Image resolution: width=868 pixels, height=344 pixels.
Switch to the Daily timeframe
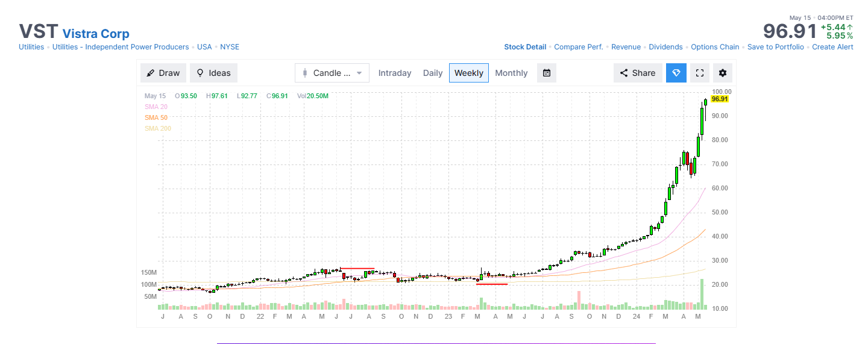point(433,73)
